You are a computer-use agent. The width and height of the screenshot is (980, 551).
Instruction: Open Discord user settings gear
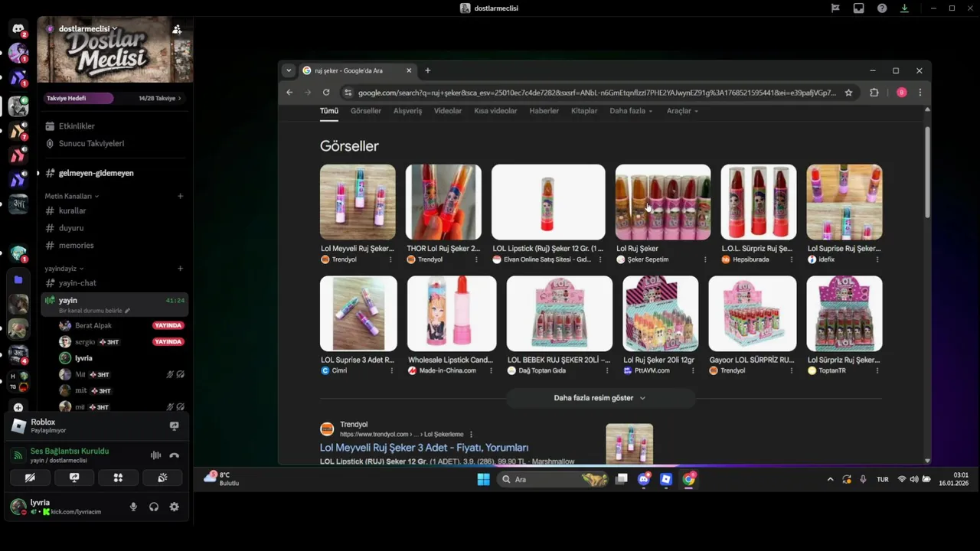[x=174, y=507]
